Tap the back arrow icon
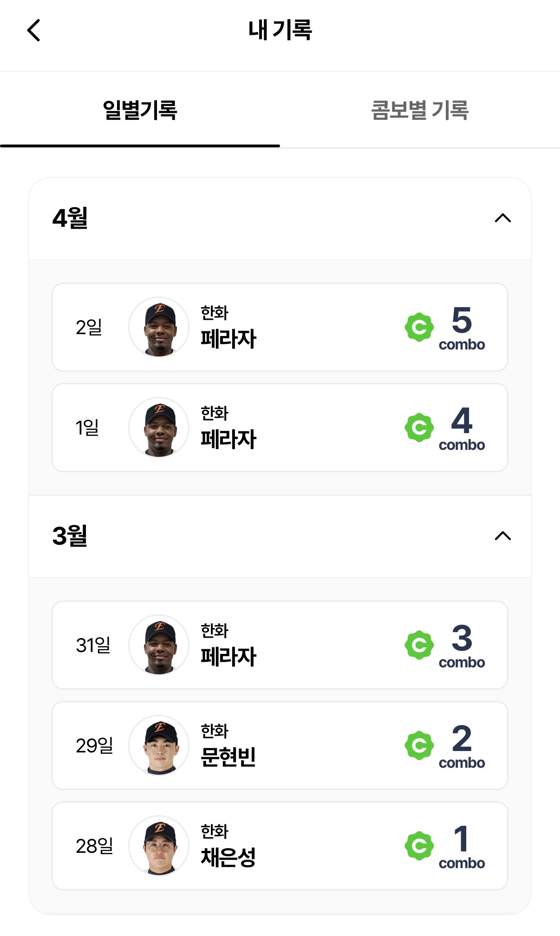This screenshot has width=560, height=936. point(34,31)
